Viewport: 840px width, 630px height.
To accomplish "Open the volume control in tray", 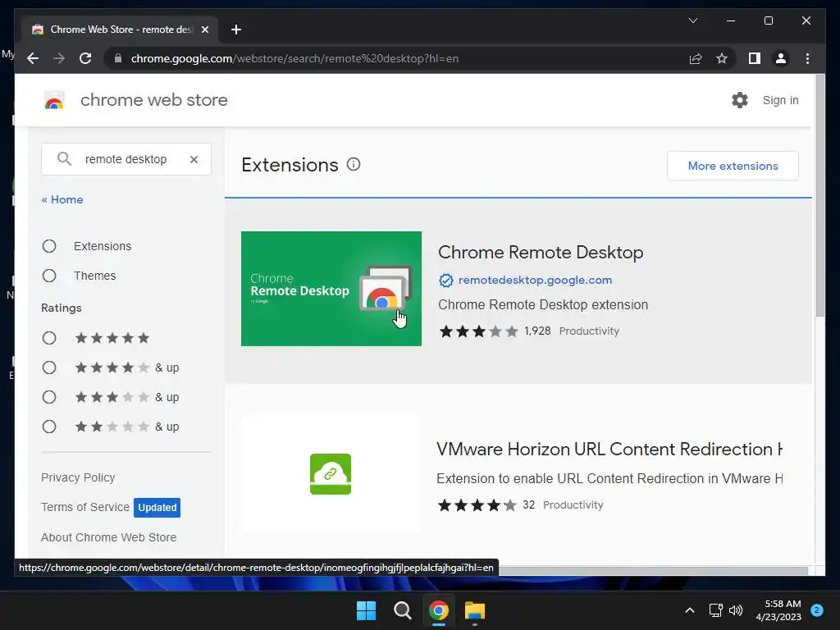I will 736,610.
